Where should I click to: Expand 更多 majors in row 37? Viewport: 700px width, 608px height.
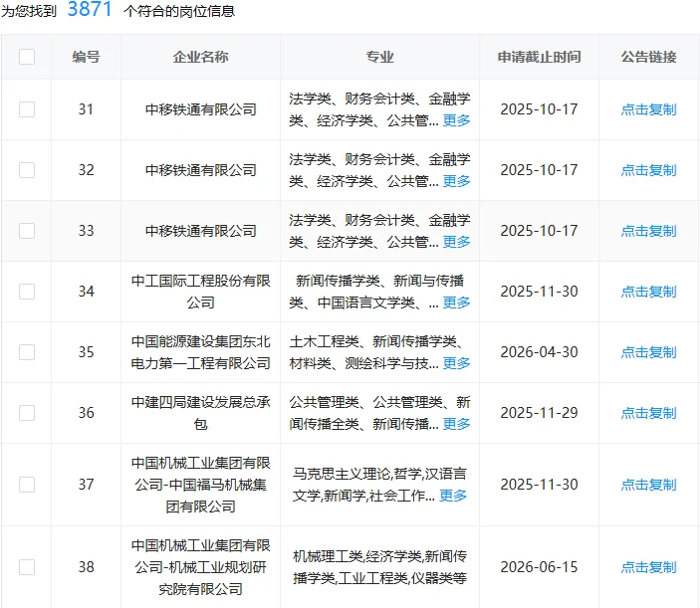(x=453, y=496)
